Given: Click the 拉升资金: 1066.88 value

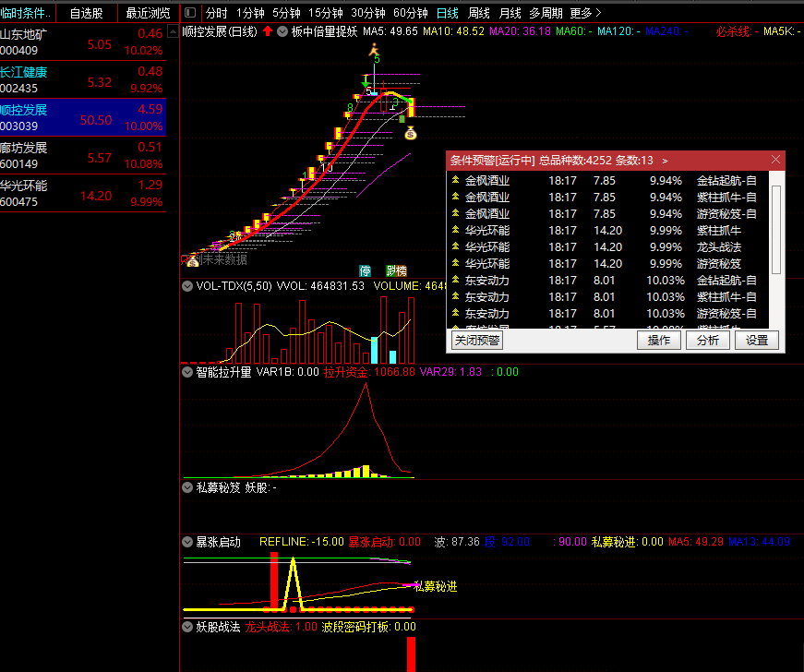Looking at the screenshot, I should (x=369, y=372).
